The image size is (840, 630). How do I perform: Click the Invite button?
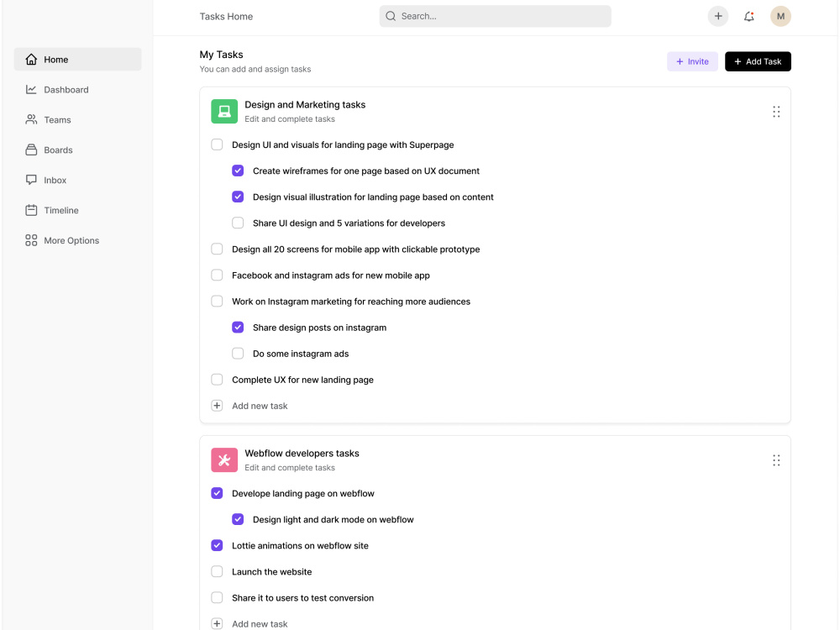(692, 61)
